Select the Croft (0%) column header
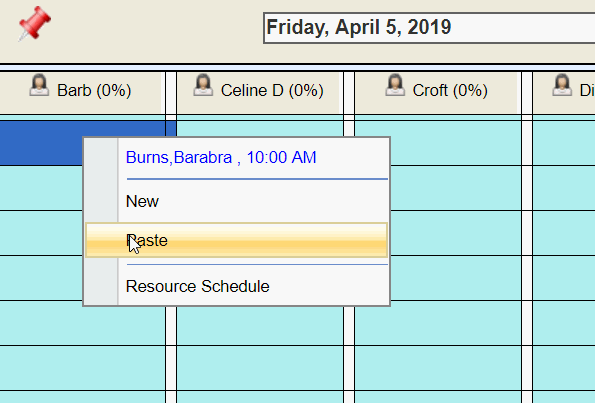 pyautogui.click(x=436, y=93)
